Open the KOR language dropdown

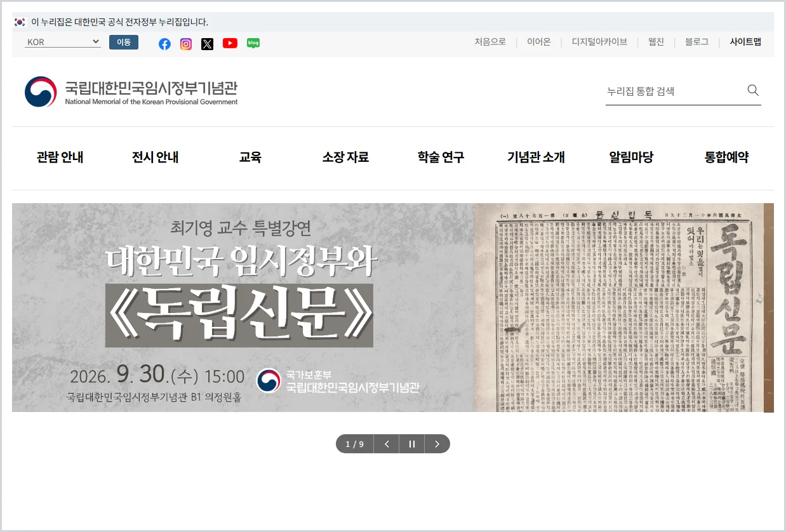(63, 42)
